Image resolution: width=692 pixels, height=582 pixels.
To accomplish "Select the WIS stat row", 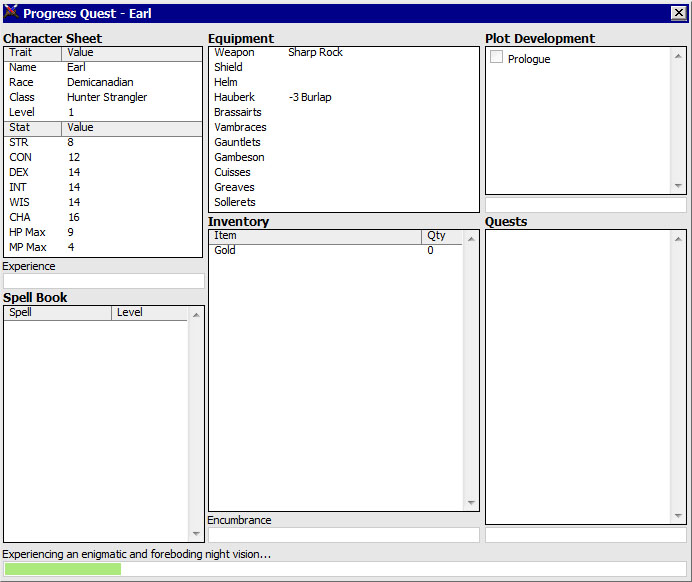I will point(103,203).
